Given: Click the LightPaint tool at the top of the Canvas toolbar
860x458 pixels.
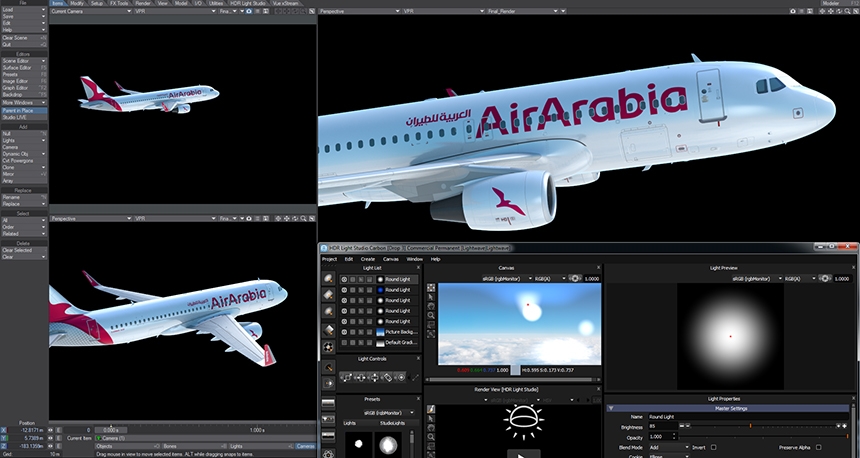Looking at the screenshot, I should 431,287.
